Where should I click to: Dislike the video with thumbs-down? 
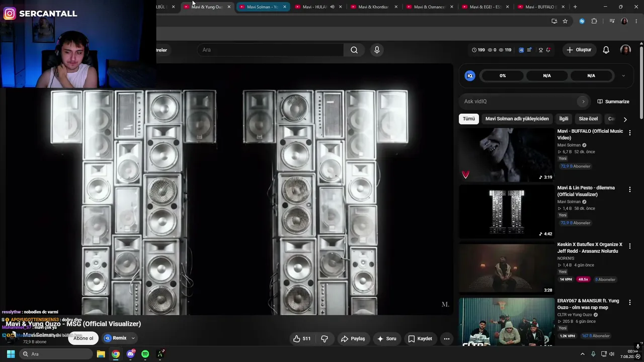click(325, 339)
